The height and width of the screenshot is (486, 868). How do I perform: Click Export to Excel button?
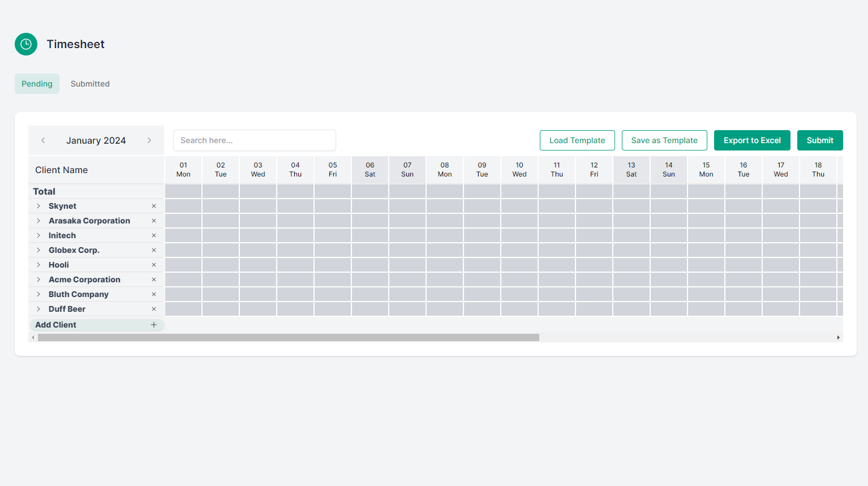click(752, 140)
